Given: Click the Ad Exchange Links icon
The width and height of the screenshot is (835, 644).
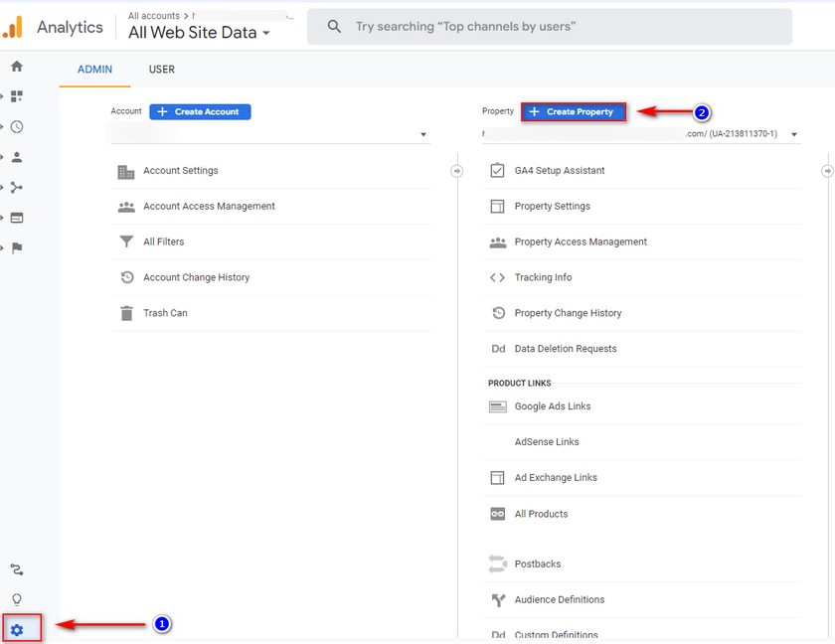Looking at the screenshot, I should 497,477.
